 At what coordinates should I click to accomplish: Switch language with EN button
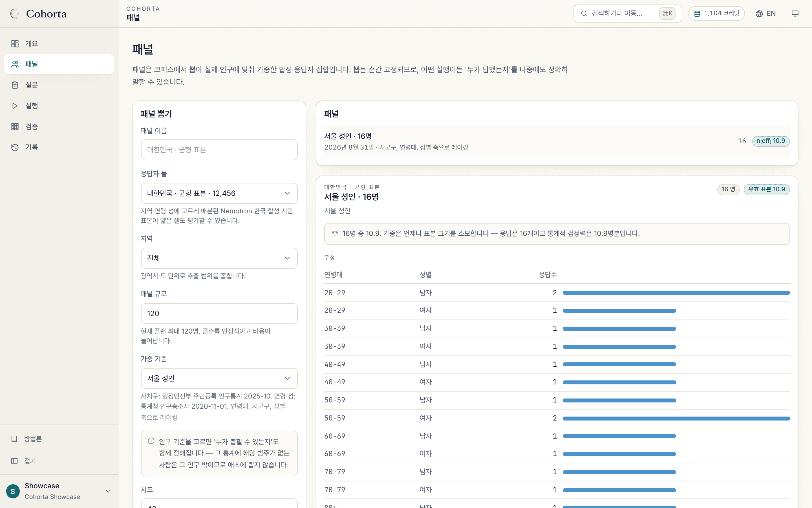tap(765, 14)
